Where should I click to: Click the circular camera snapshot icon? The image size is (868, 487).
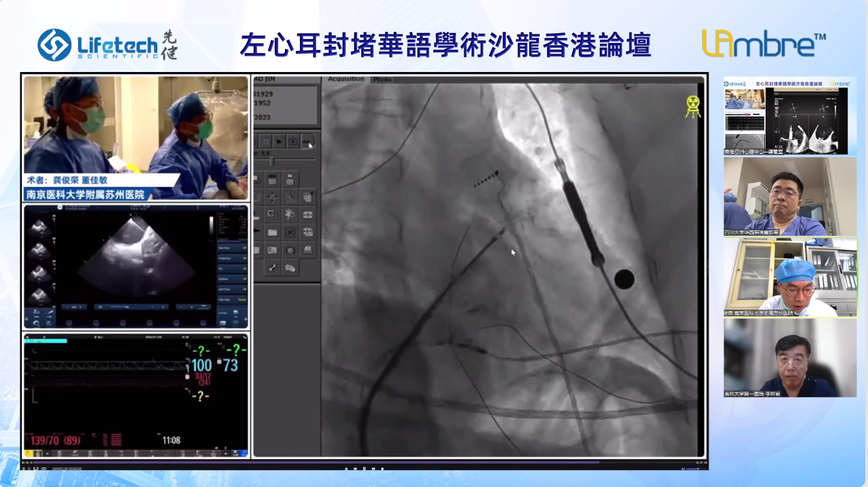point(289,250)
